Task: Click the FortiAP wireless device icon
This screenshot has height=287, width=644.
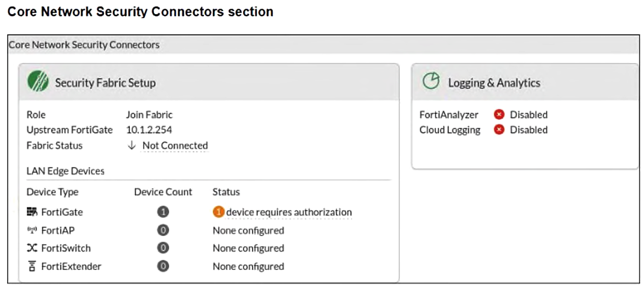Action: [32, 231]
